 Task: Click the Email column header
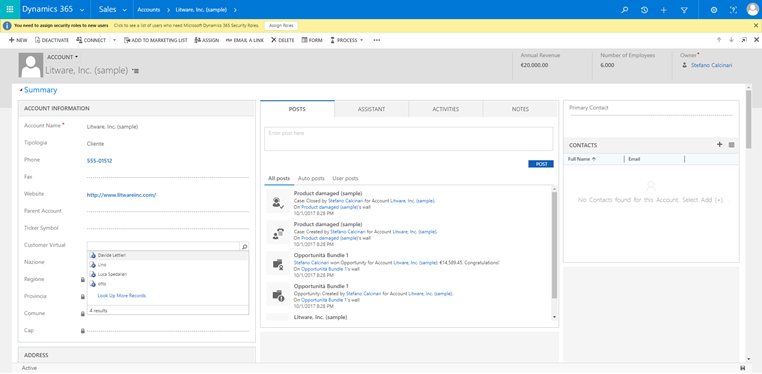(x=634, y=159)
